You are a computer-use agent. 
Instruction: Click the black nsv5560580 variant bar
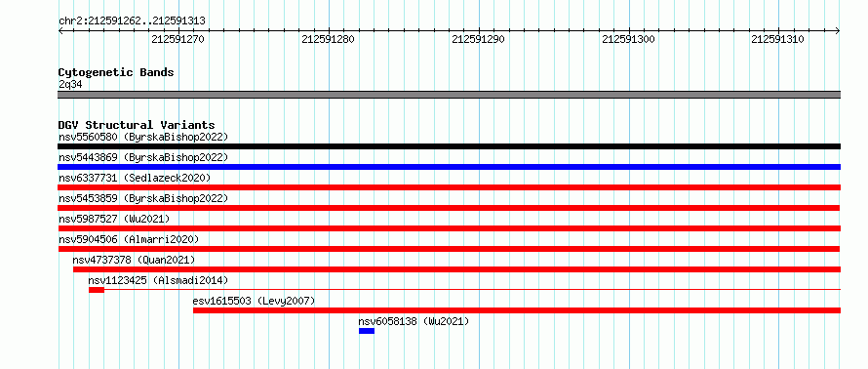[x=449, y=146]
